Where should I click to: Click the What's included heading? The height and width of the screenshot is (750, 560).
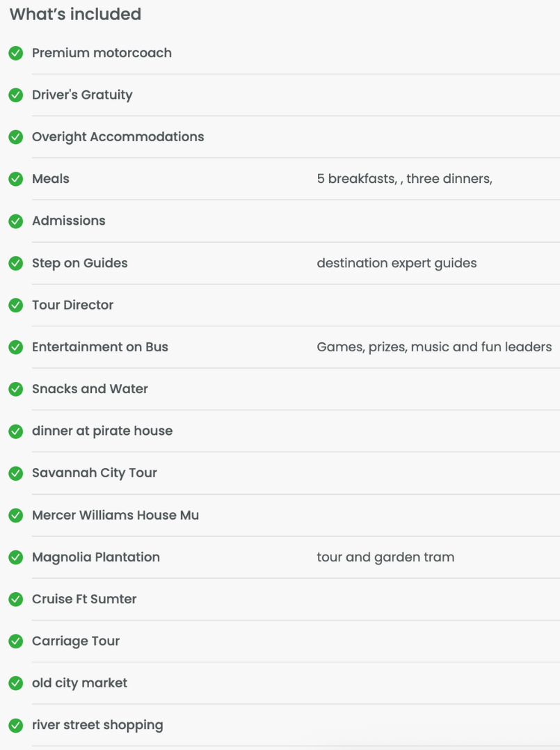pos(76,15)
